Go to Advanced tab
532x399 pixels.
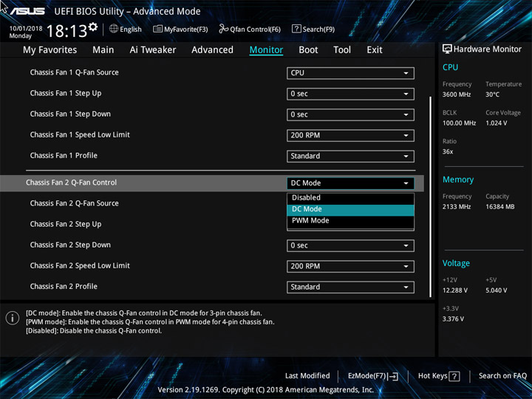pos(212,50)
